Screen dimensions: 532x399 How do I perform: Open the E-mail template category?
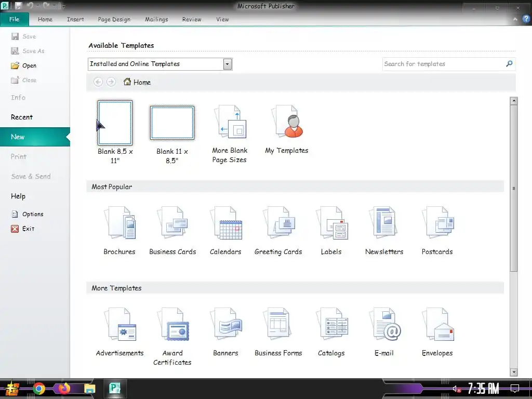click(384, 332)
